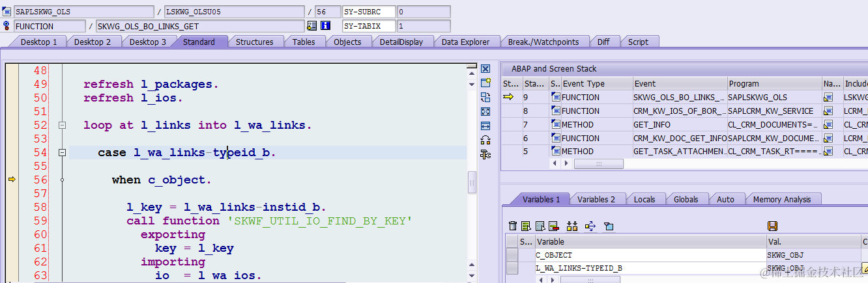This screenshot has height=283, width=868.
Task: Switch to the Desktop 3 tab
Action: (x=147, y=42)
